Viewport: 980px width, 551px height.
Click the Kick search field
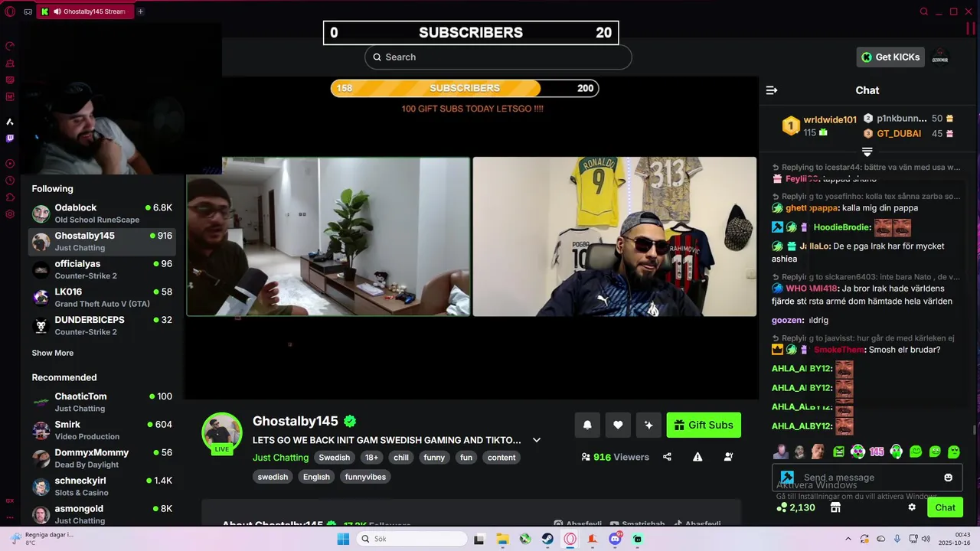(x=498, y=57)
